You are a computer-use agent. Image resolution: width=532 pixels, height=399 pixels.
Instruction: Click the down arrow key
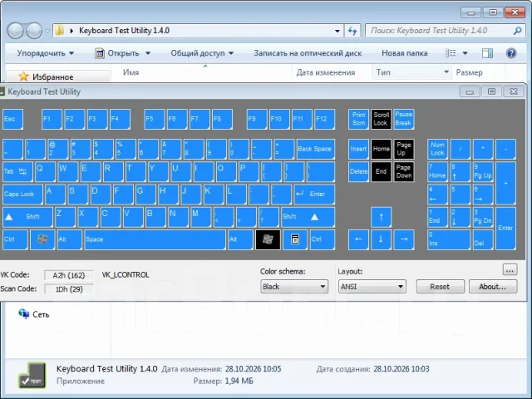381,239
